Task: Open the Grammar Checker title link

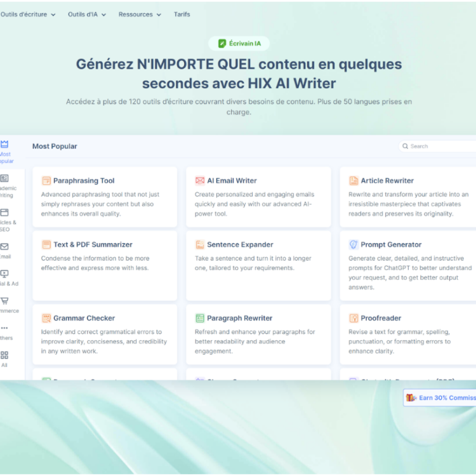Action: click(x=84, y=318)
